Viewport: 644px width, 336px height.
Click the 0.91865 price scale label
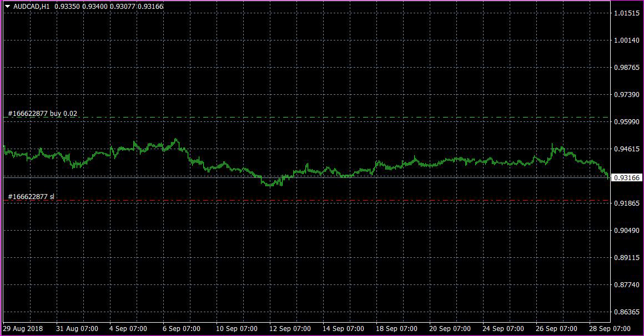pos(627,203)
